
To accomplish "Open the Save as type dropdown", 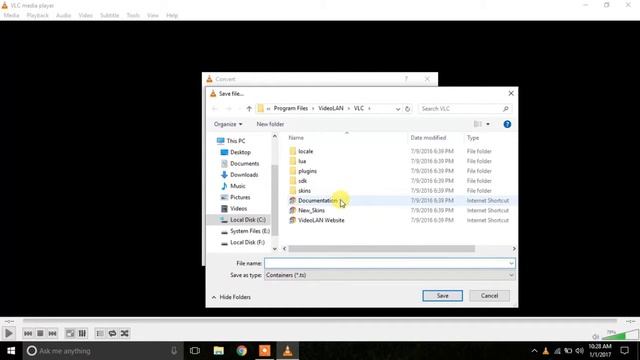I will pyautogui.click(x=389, y=275).
